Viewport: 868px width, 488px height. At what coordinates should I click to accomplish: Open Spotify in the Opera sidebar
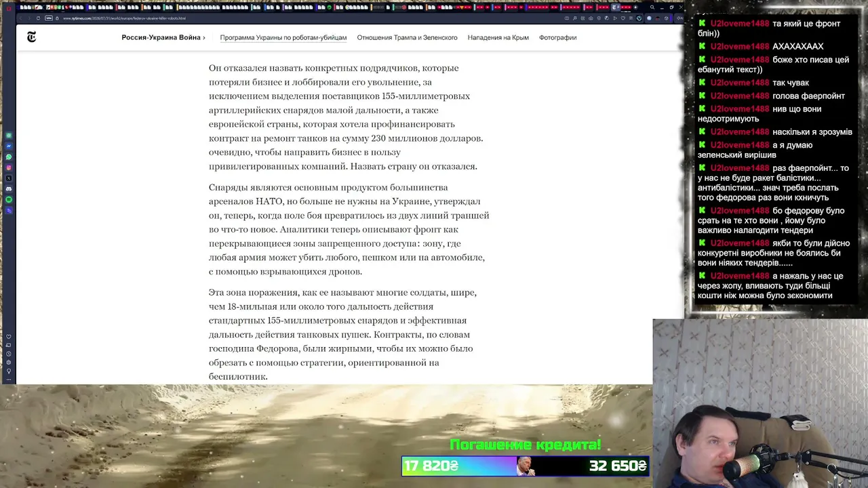pos(9,200)
